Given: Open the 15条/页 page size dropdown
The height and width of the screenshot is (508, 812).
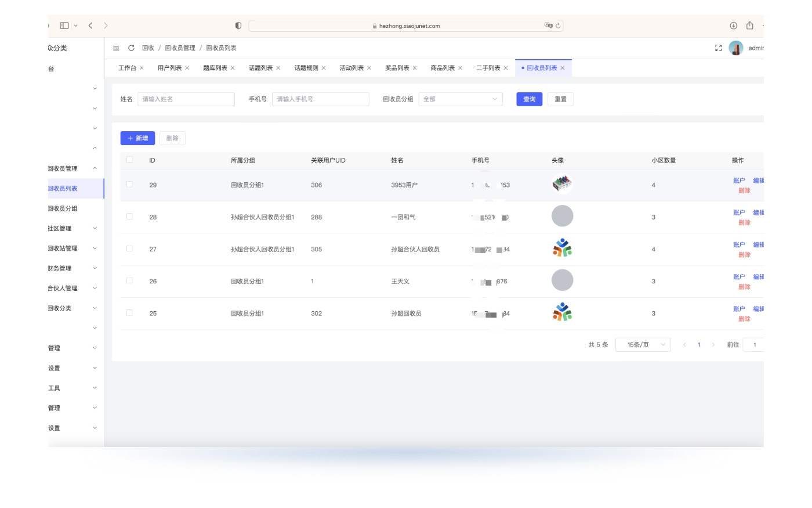Looking at the screenshot, I should point(643,345).
